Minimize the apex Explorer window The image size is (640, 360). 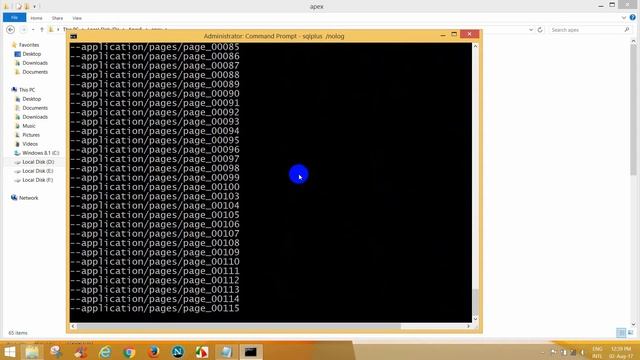(601, 6)
